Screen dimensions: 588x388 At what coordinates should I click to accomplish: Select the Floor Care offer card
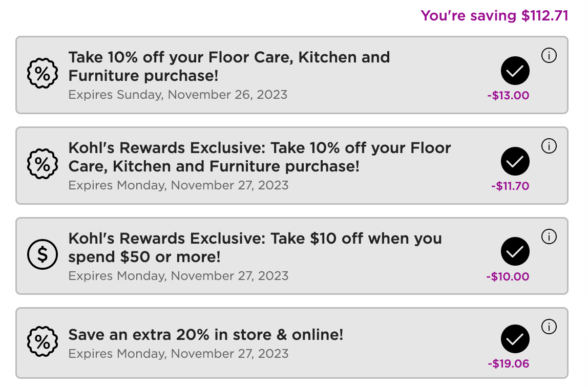pos(230,75)
